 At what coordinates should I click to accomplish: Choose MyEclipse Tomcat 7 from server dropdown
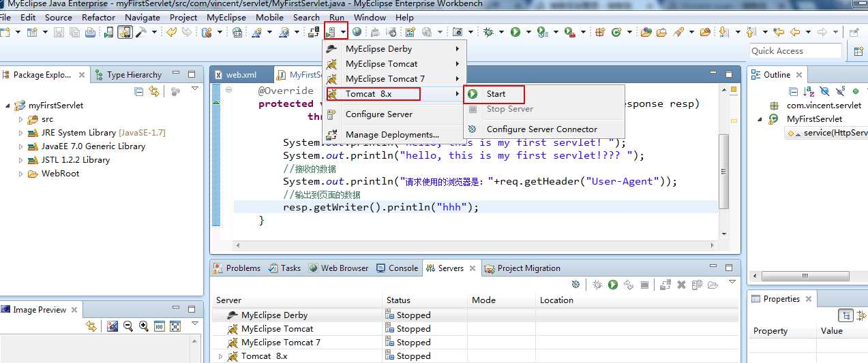coord(394,79)
